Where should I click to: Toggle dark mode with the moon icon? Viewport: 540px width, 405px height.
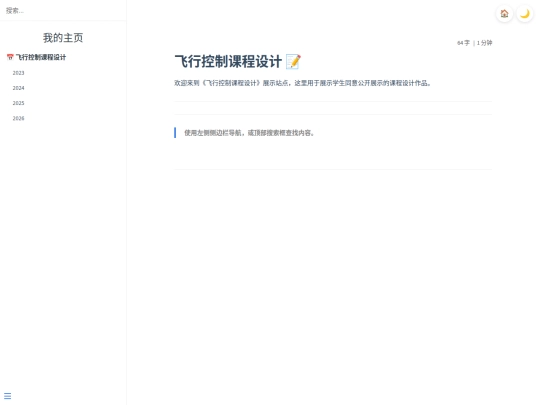(x=525, y=14)
